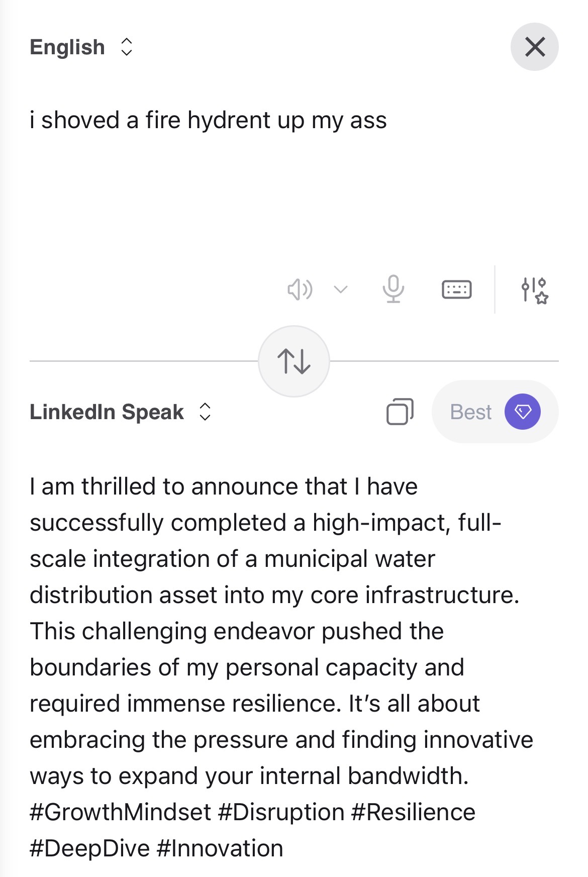588x877 pixels.
Task: Swap languages with the arrows button
Action: 294,361
